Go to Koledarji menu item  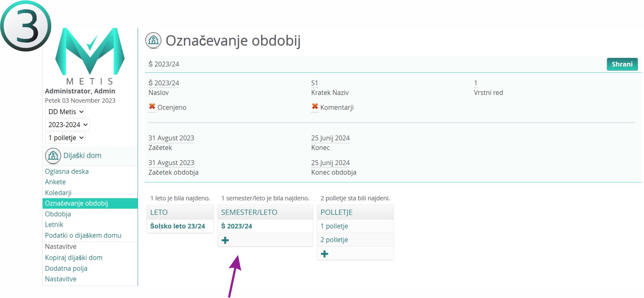point(58,193)
